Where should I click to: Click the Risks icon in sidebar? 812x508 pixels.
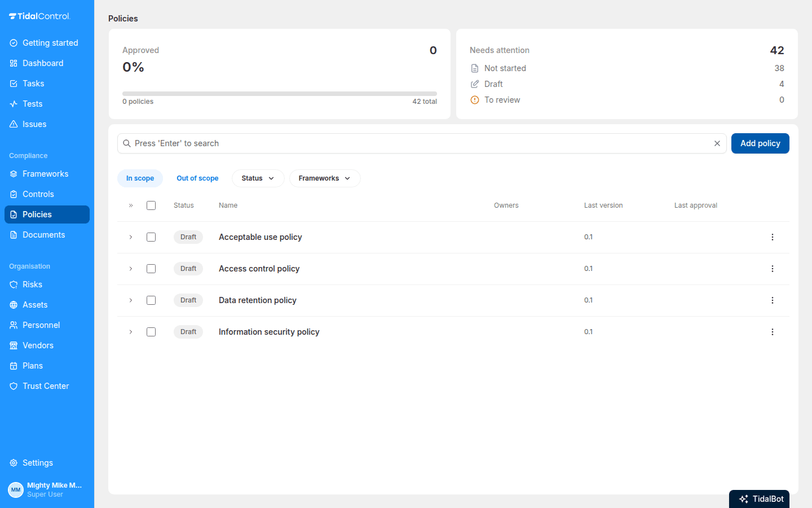point(14,284)
